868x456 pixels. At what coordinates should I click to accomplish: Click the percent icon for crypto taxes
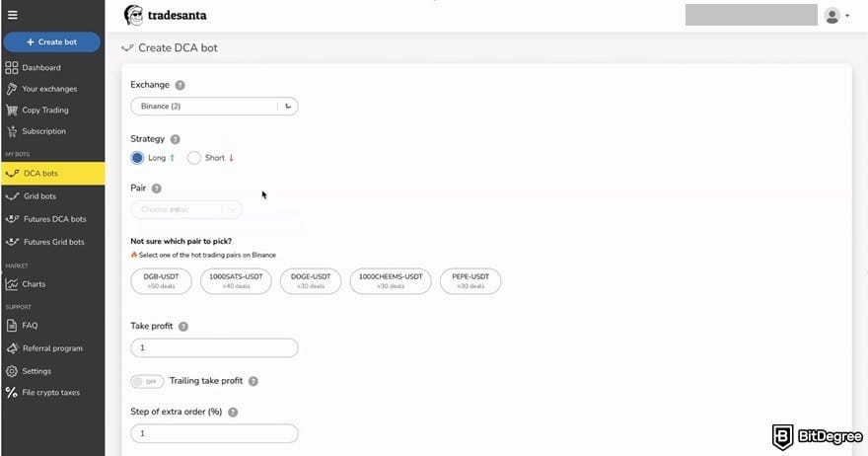tap(12, 392)
